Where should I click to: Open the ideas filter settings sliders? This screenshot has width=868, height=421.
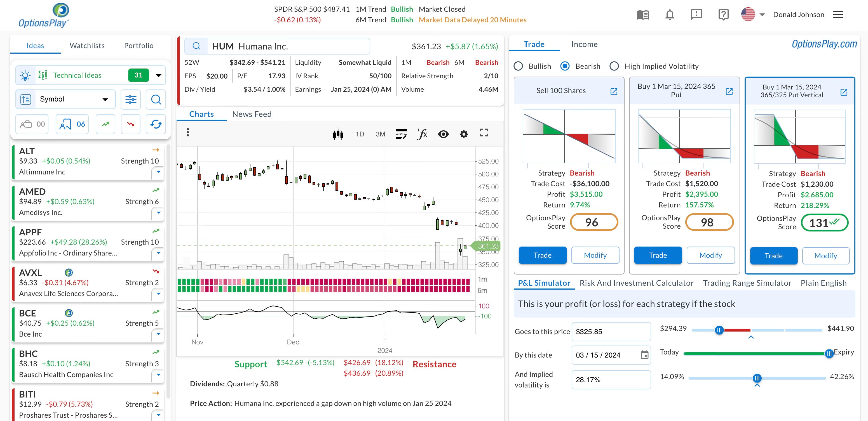131,99
